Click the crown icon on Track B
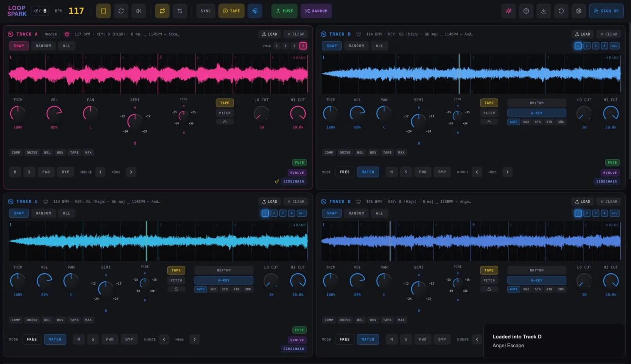The image size is (631, 364). (x=359, y=34)
